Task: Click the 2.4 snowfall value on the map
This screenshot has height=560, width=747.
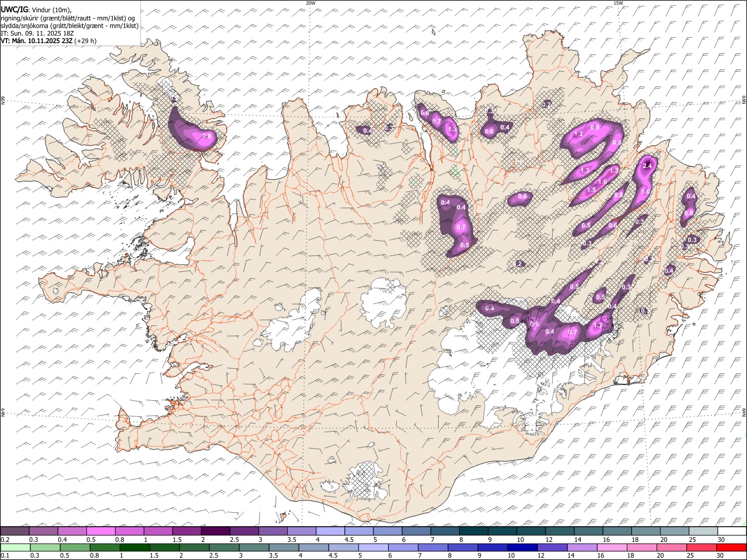Action: click(x=647, y=166)
